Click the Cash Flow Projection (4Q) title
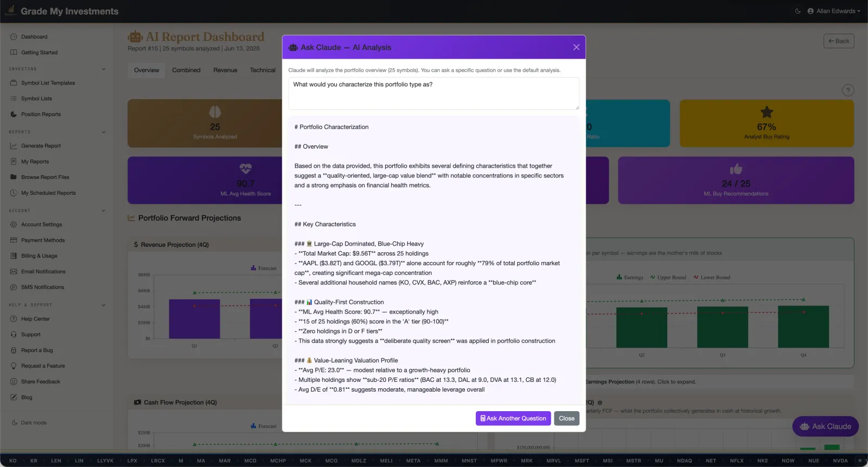 180,402
